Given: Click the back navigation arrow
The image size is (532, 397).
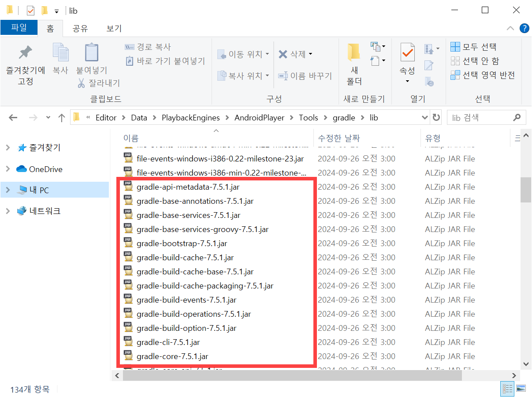Looking at the screenshot, I should click(x=13, y=118).
